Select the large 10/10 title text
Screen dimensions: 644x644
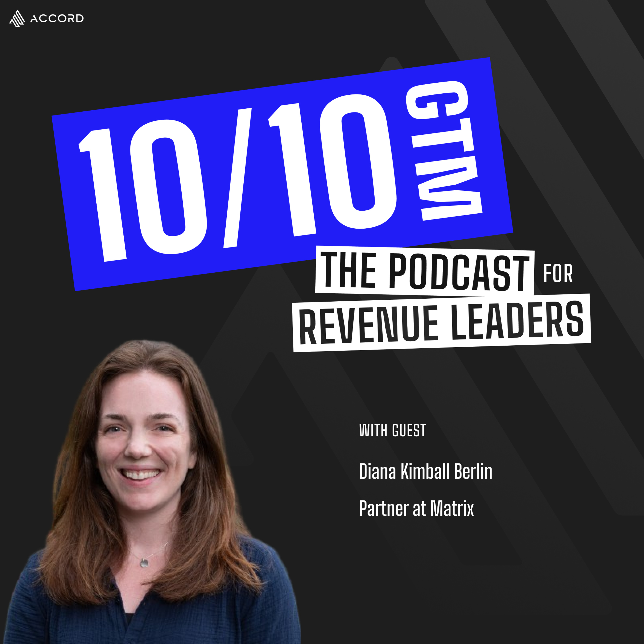(238, 178)
